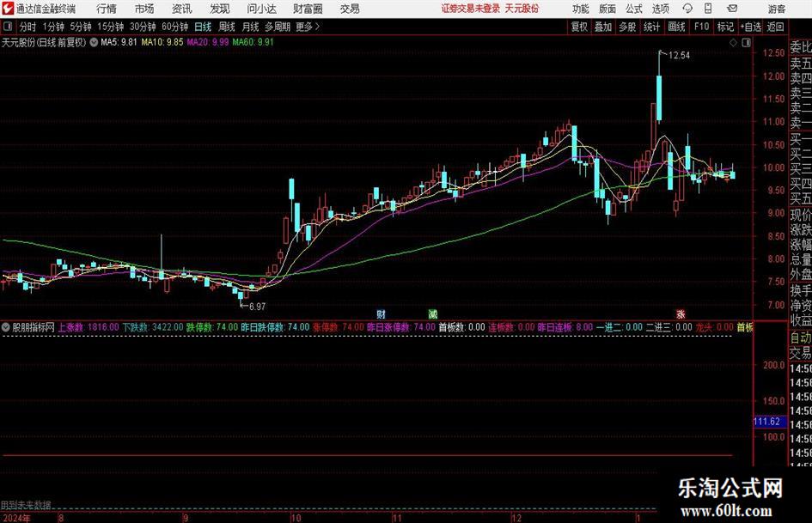Click the 标记 mark toolbar button
Image resolution: width=812 pixels, height=523 pixels.
coord(725,27)
